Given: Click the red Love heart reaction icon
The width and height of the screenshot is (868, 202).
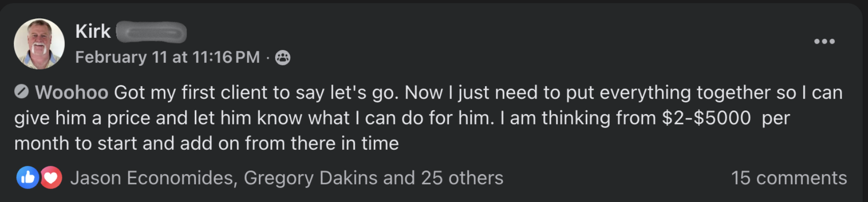Looking at the screenshot, I should point(51,177).
